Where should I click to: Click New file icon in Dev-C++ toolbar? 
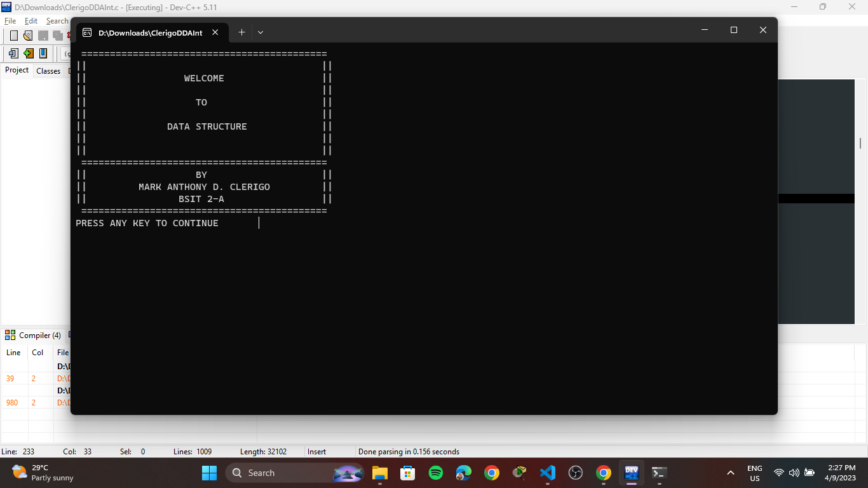pos(13,36)
